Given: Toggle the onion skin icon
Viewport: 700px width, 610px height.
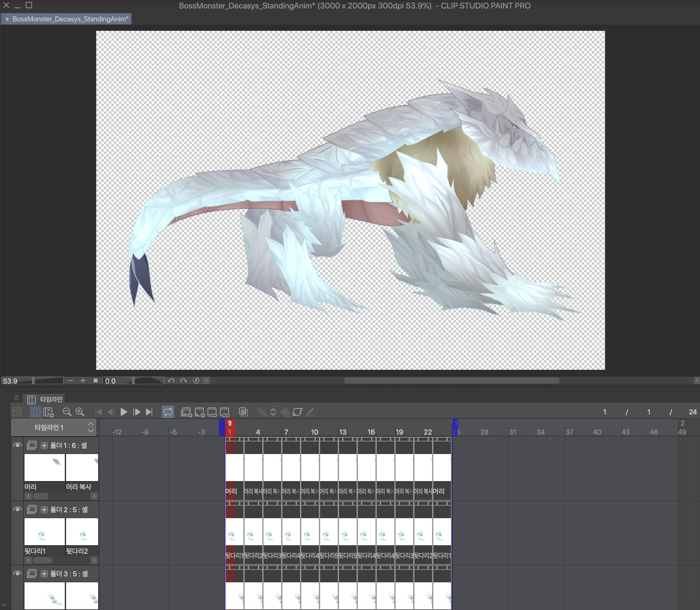Looking at the screenshot, I should coord(243,412).
